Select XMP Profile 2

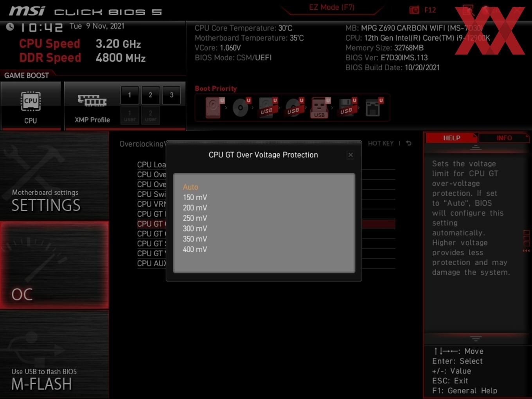tap(150, 95)
